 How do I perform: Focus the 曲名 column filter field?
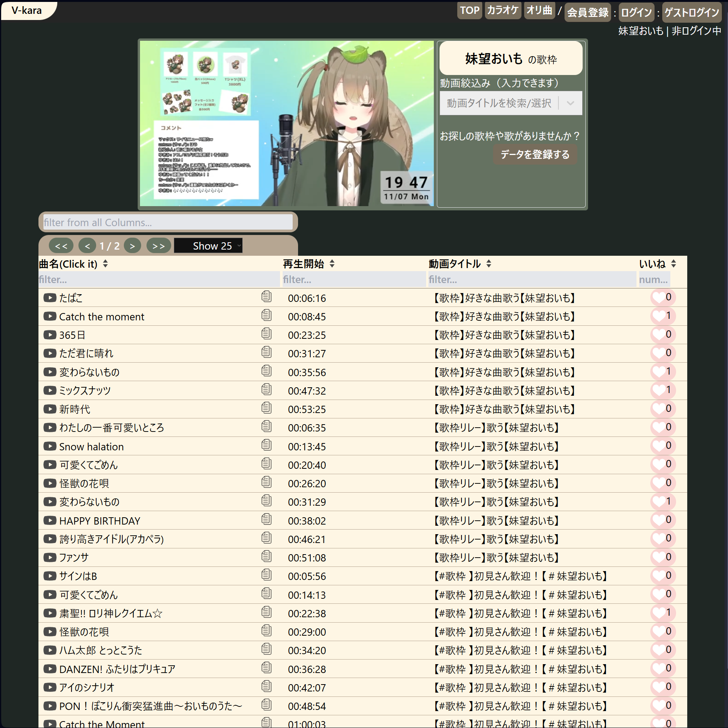click(159, 280)
